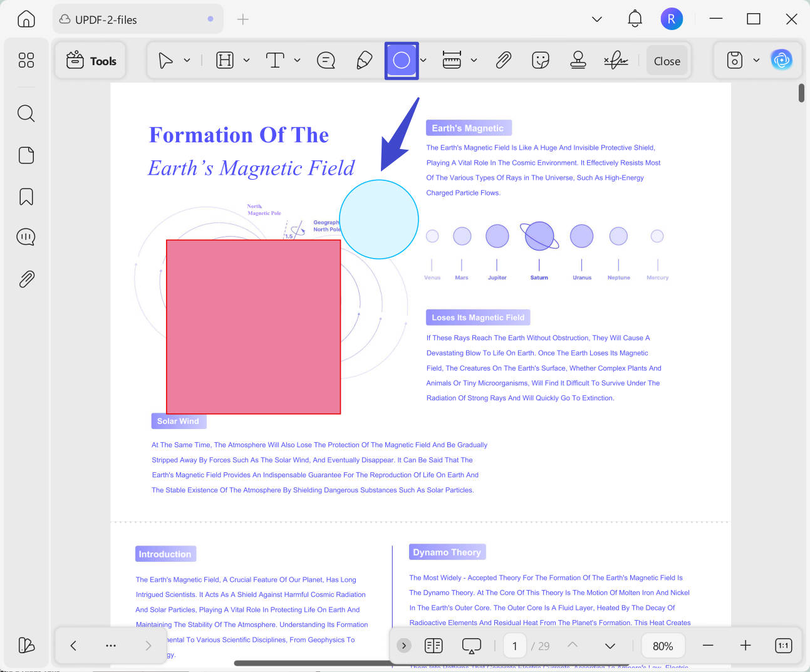Click the Saturn planet label
Image resolution: width=810 pixels, height=672 pixels.
pyautogui.click(x=539, y=277)
